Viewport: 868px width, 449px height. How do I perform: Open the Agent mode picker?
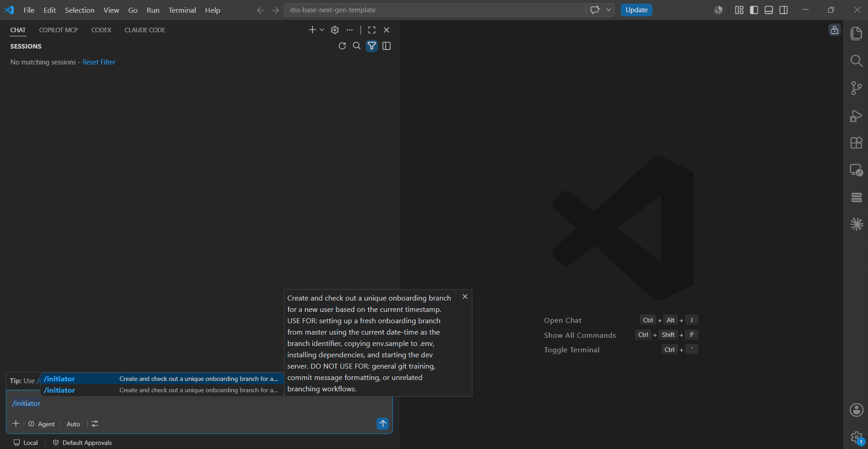click(42, 424)
